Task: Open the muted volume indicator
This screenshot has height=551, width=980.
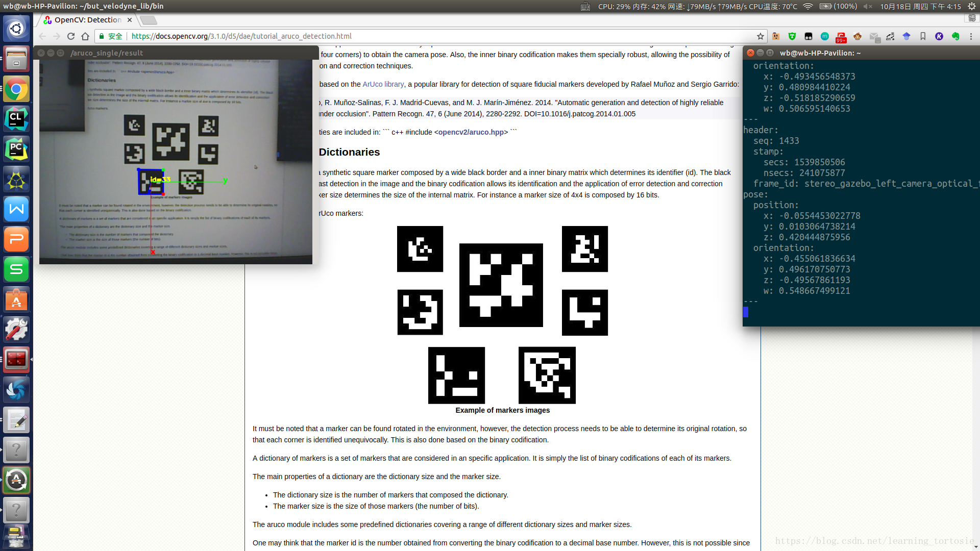Action: 868,6
